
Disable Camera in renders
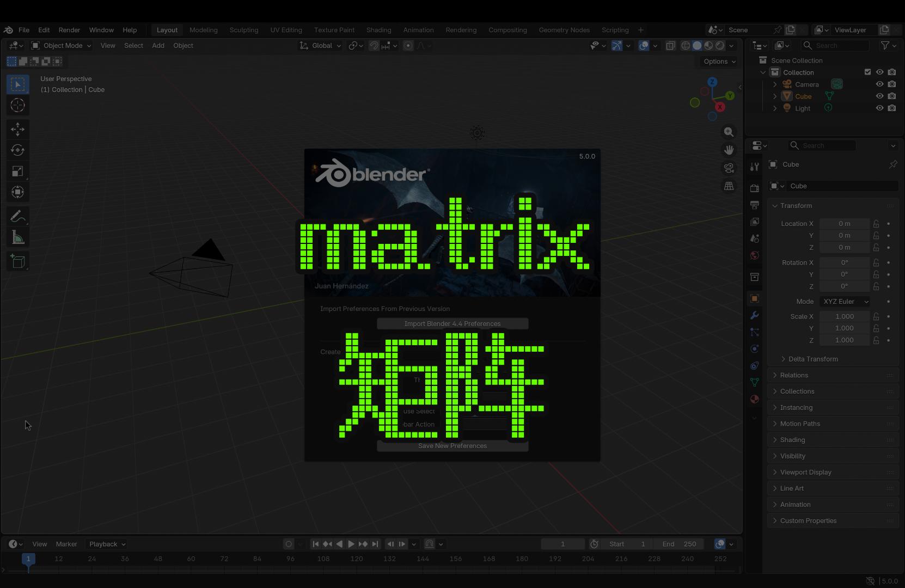pyautogui.click(x=891, y=84)
